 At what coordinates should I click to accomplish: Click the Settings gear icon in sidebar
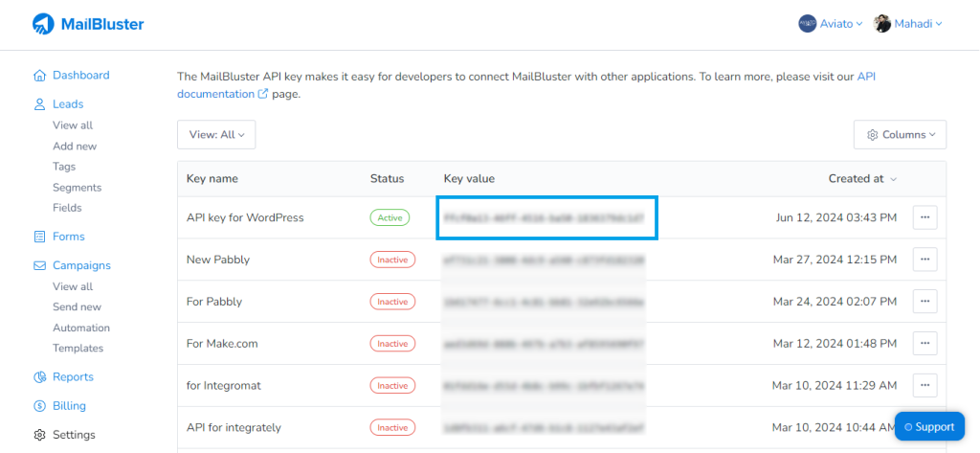pos(39,435)
